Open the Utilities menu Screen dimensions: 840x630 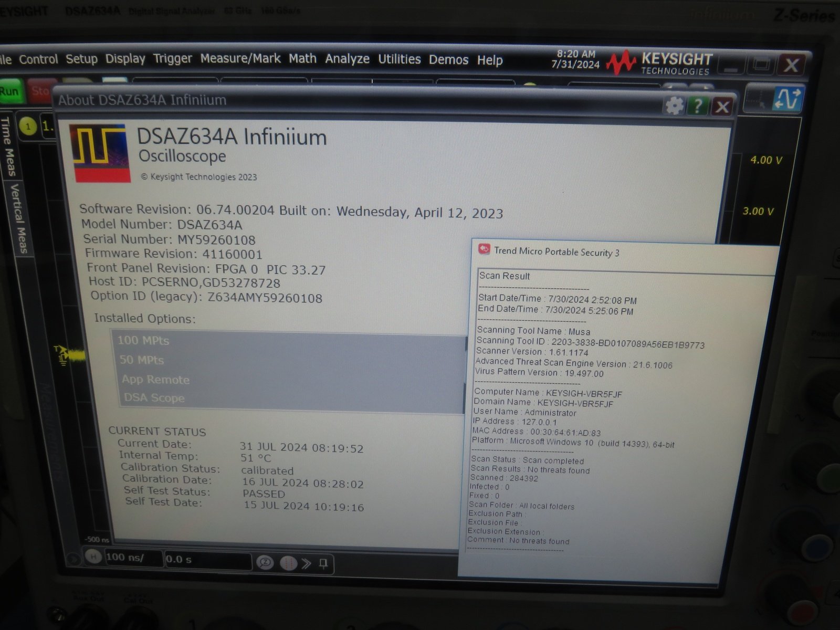click(399, 59)
